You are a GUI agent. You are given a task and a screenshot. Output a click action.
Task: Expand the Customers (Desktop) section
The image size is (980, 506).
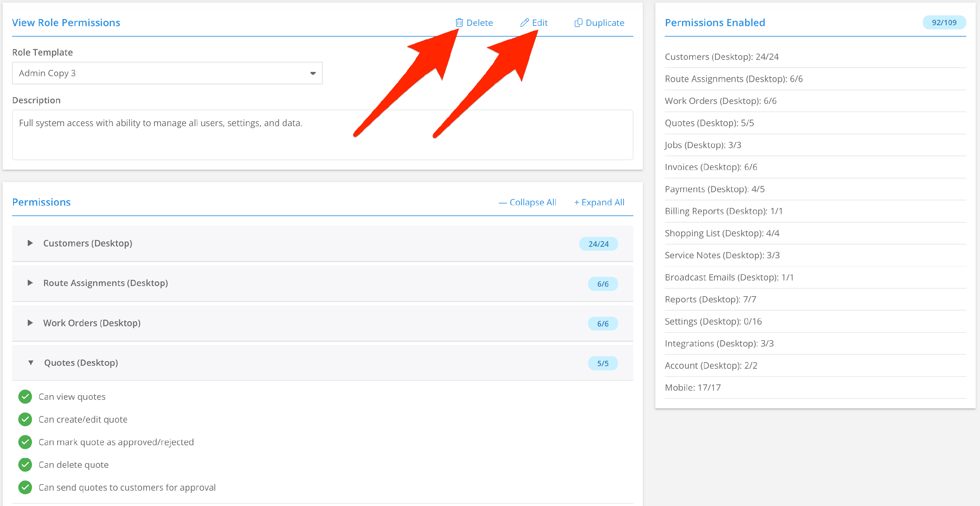[x=30, y=243]
